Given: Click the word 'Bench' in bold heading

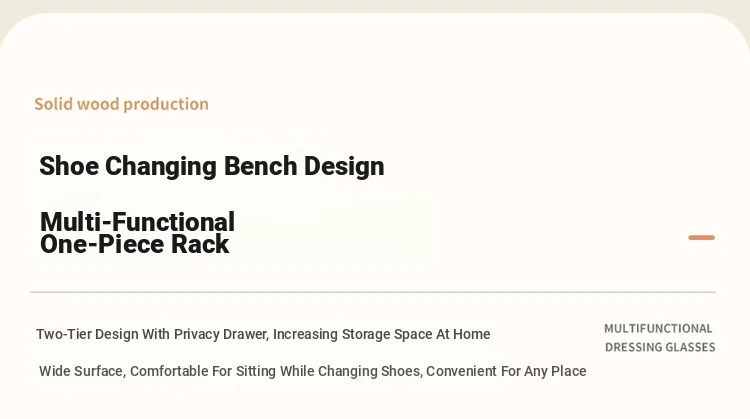Looking at the screenshot, I should 261,166.
